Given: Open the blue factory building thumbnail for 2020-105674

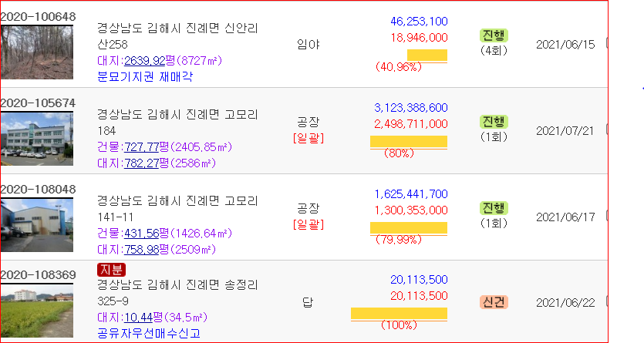Looking at the screenshot, I should [x=37, y=139].
